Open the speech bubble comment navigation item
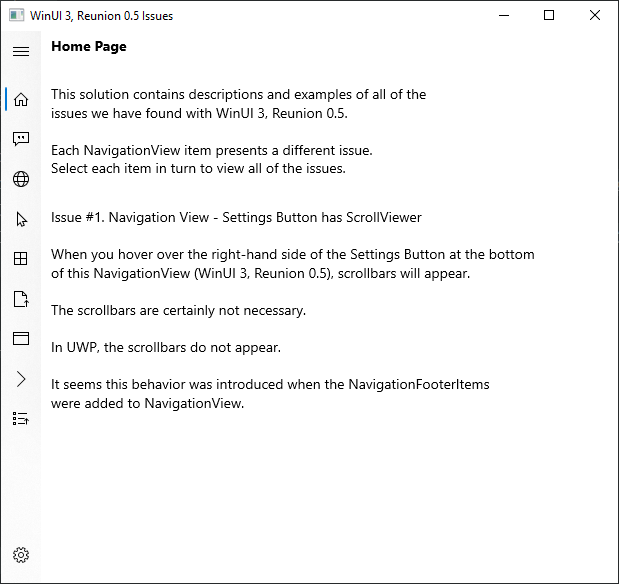The height and width of the screenshot is (584, 619). point(21,139)
